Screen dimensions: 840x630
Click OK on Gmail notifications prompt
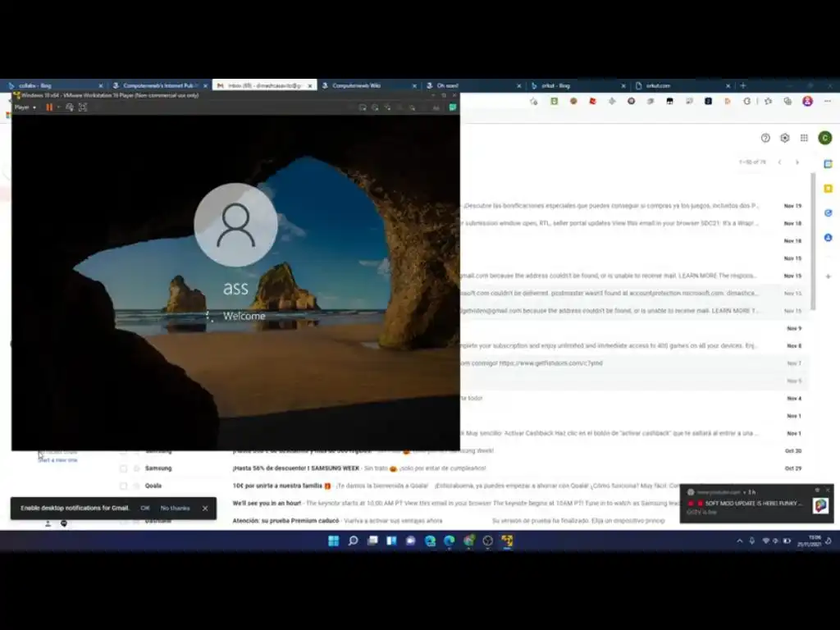point(144,508)
